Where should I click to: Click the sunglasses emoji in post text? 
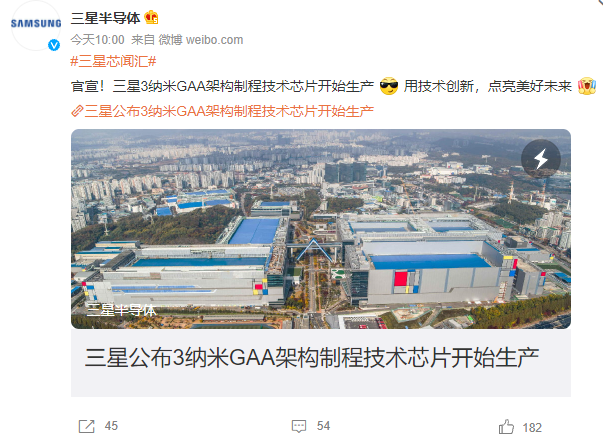click(389, 86)
